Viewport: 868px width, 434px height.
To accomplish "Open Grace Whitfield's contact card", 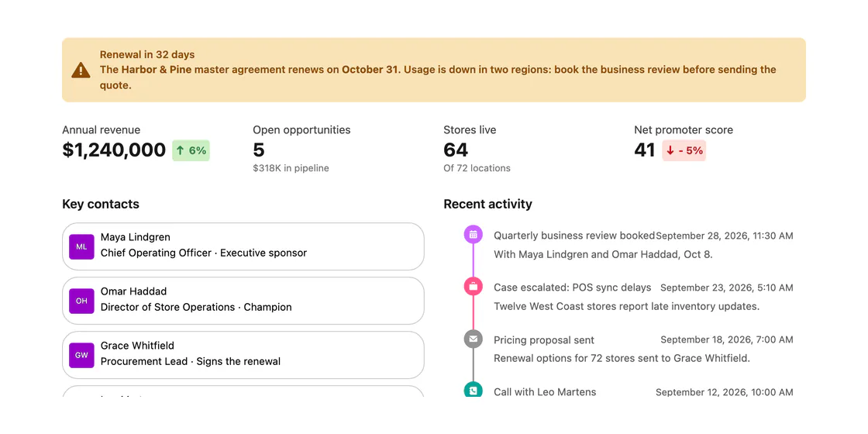I will click(243, 355).
